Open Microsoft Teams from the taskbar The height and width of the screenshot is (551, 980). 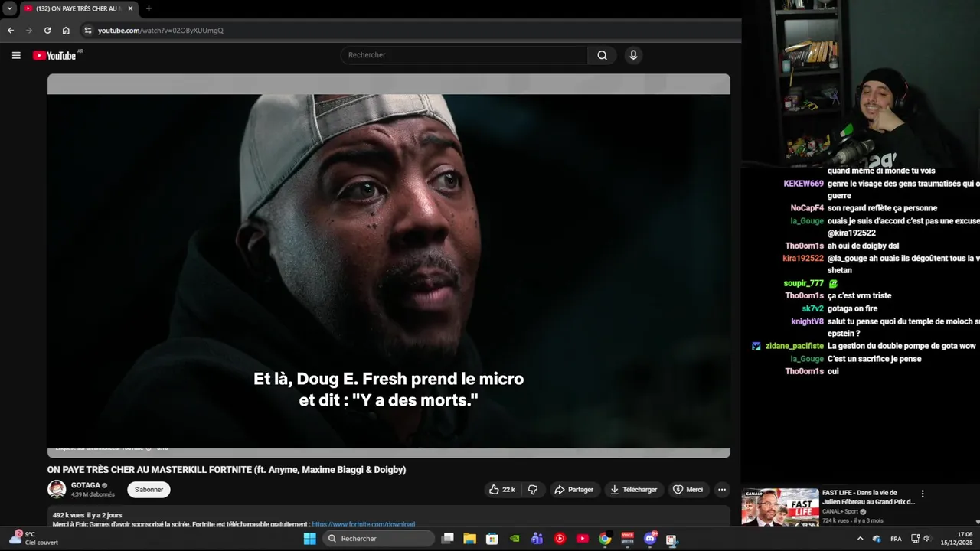[537, 539]
